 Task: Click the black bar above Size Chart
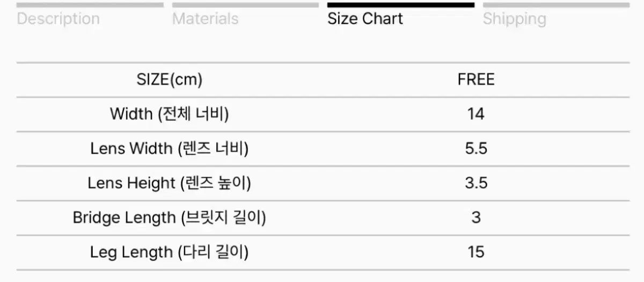[x=400, y=5]
